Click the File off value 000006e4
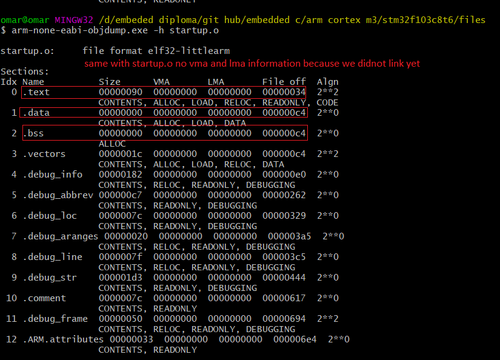Screen dimensions: 500x360 point(295,340)
